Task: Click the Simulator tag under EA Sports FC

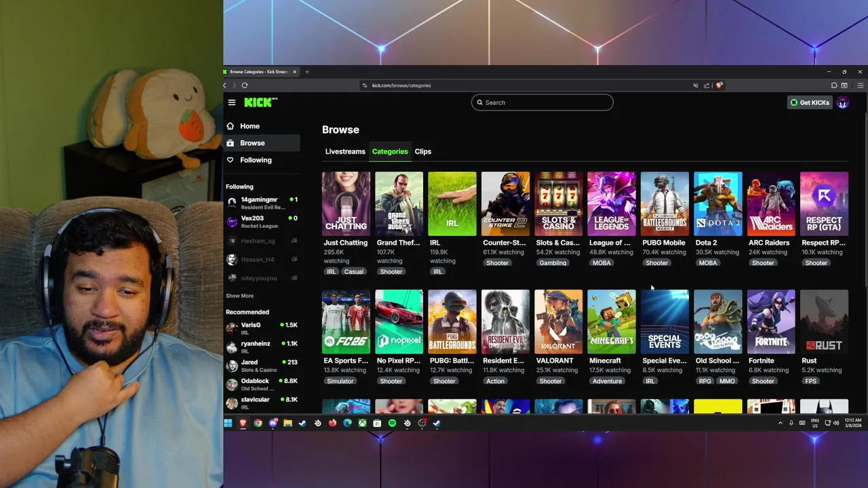Action: pyautogui.click(x=340, y=381)
